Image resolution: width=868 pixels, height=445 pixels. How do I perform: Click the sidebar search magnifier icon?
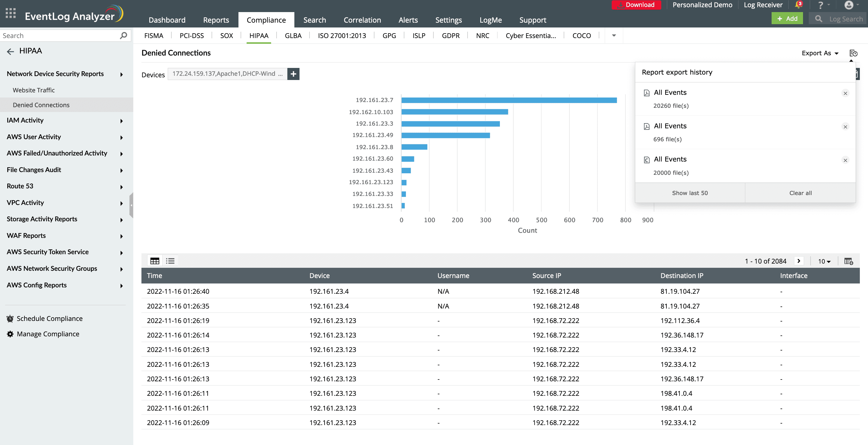tap(123, 35)
